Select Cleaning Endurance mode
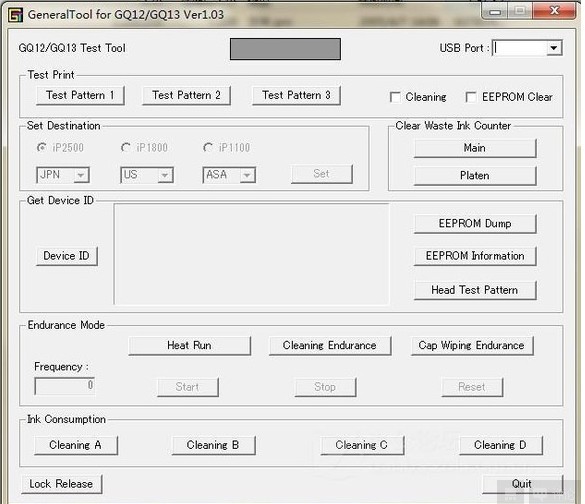This screenshot has height=504, width=585. click(330, 345)
